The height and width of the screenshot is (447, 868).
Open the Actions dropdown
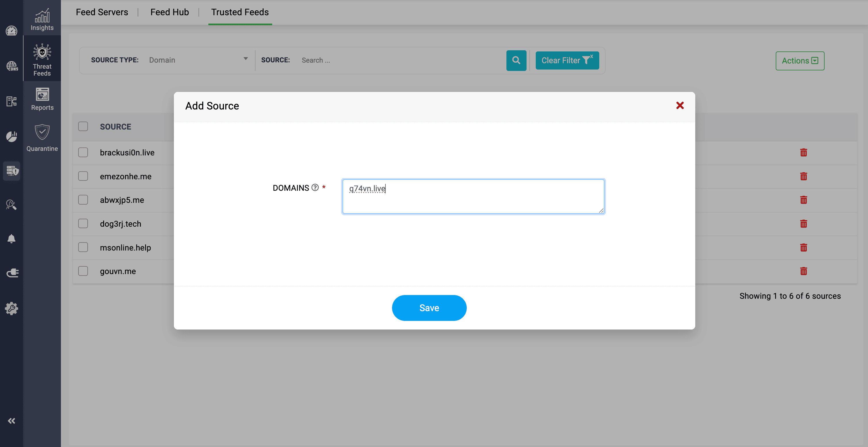[x=800, y=61]
